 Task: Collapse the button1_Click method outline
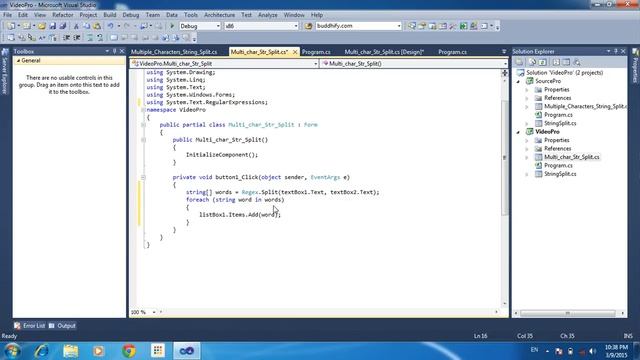click(x=143, y=177)
